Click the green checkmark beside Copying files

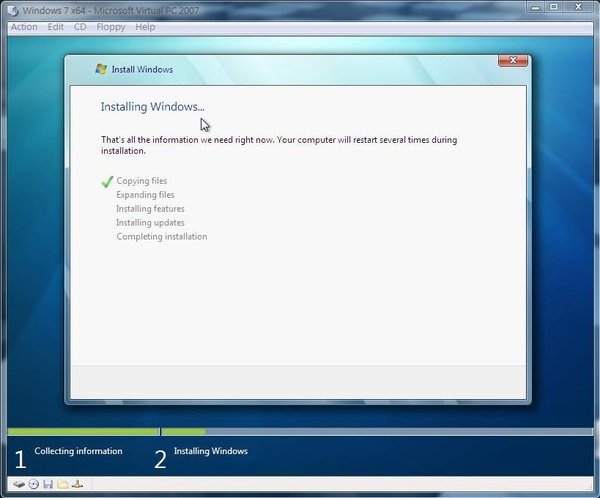[108, 182]
